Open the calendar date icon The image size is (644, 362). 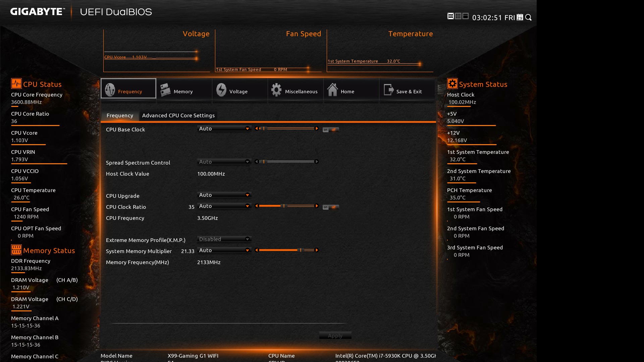[520, 17]
